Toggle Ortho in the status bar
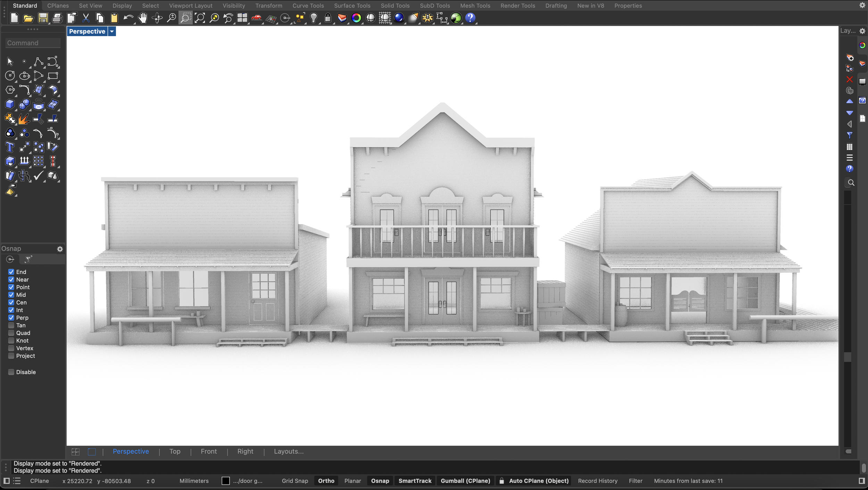Screen dimensions: 868x490 (326, 481)
